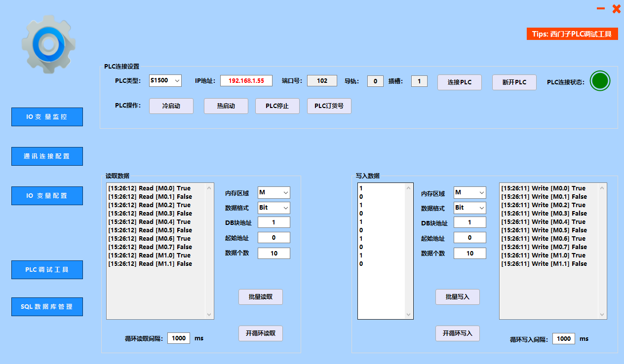Click the gear logo icon
The width and height of the screenshot is (624, 364).
pyautogui.click(x=48, y=44)
